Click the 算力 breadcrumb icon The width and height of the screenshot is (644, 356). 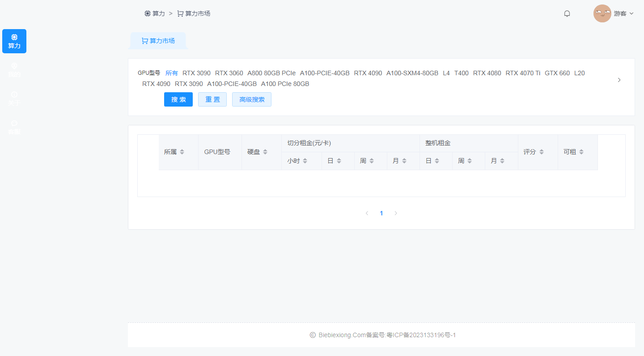pos(147,13)
